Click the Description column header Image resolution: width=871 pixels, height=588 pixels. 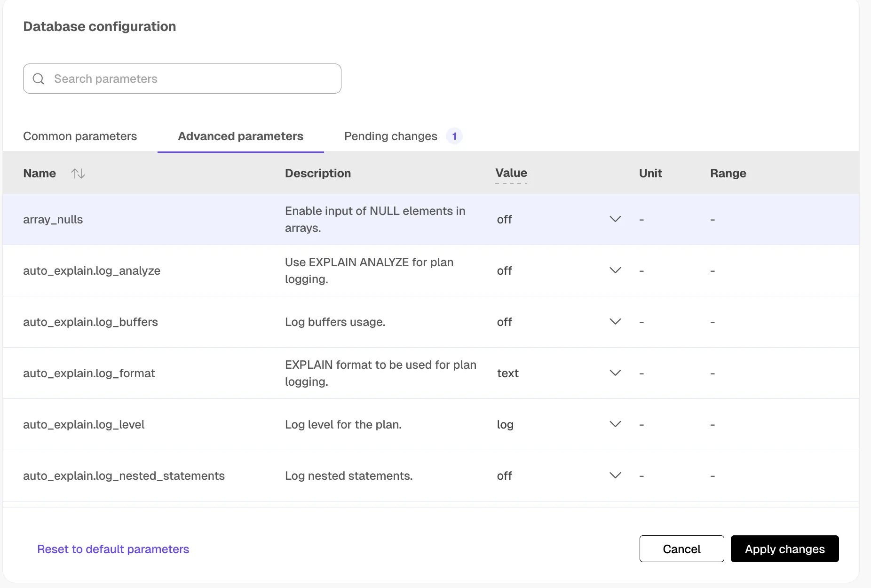pos(318,174)
